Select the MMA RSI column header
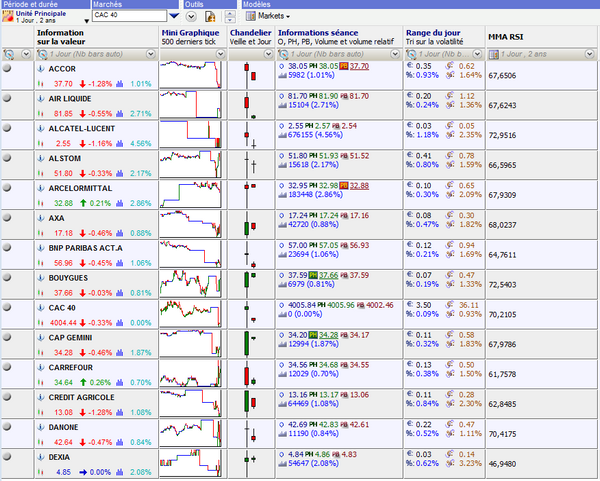This screenshot has height=481, width=600. point(541,37)
